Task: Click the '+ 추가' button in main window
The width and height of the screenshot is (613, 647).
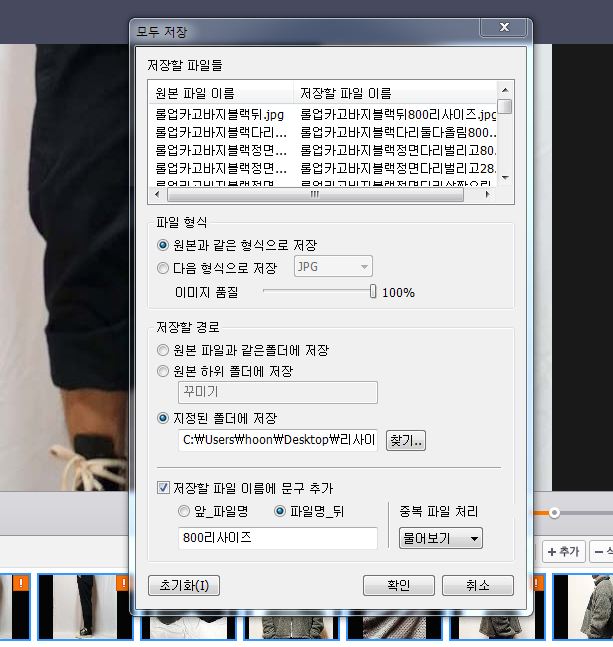Action: click(563, 551)
